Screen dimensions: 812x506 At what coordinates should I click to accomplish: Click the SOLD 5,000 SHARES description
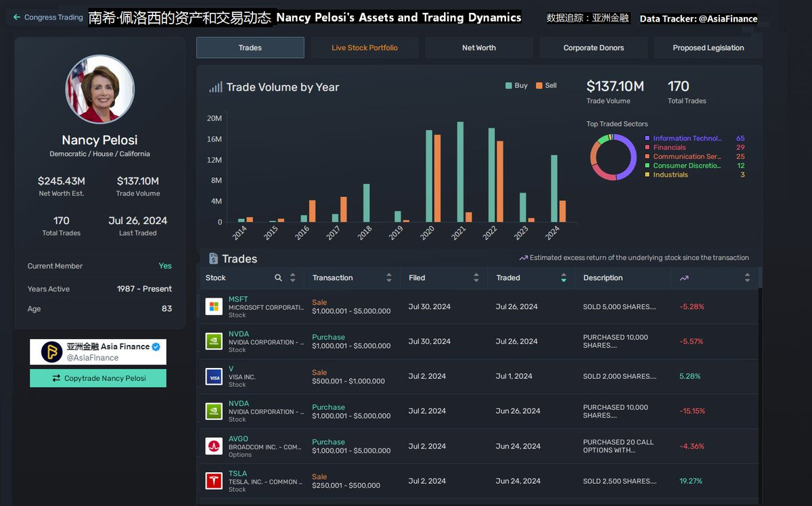click(x=619, y=306)
